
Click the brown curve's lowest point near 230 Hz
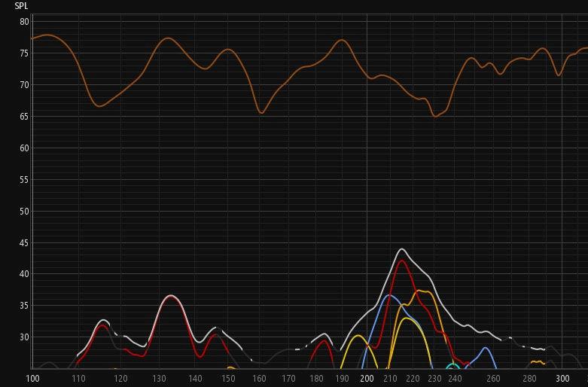435,116
